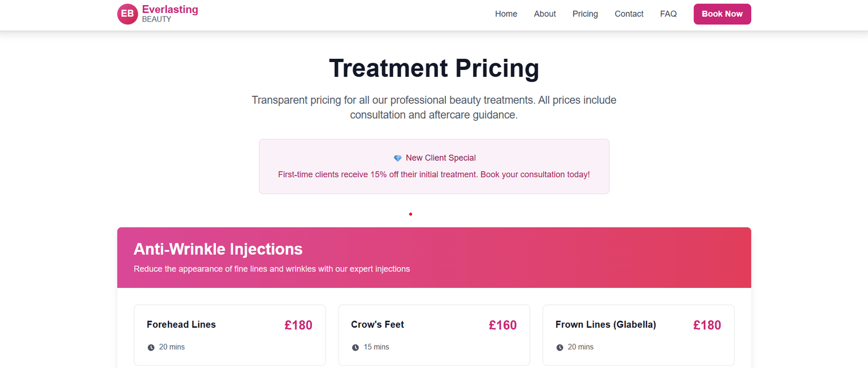Go to the About page
Screen dimensions: 868x368
point(545,14)
